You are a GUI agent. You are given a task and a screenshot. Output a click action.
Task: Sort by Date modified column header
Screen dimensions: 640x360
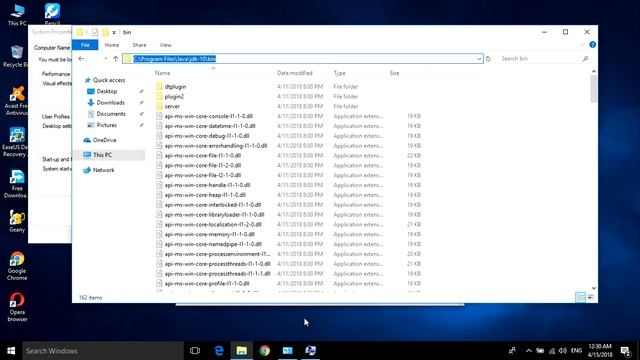tap(295, 73)
